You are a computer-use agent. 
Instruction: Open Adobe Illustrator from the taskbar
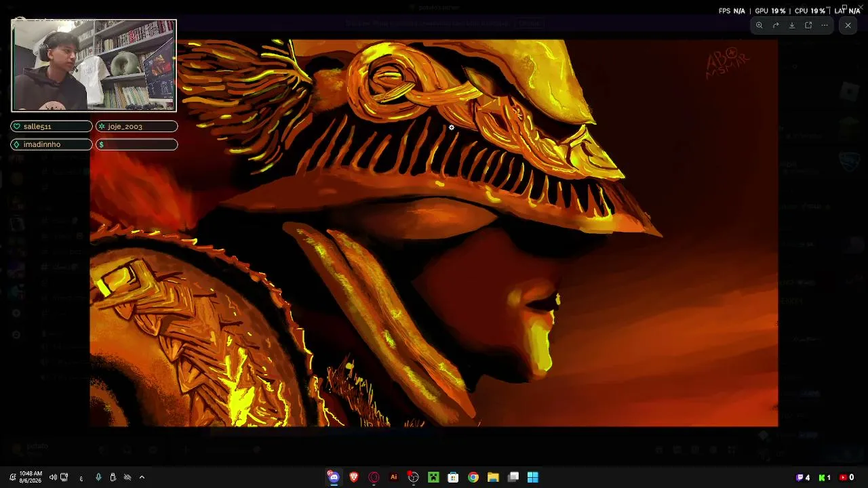(393, 477)
